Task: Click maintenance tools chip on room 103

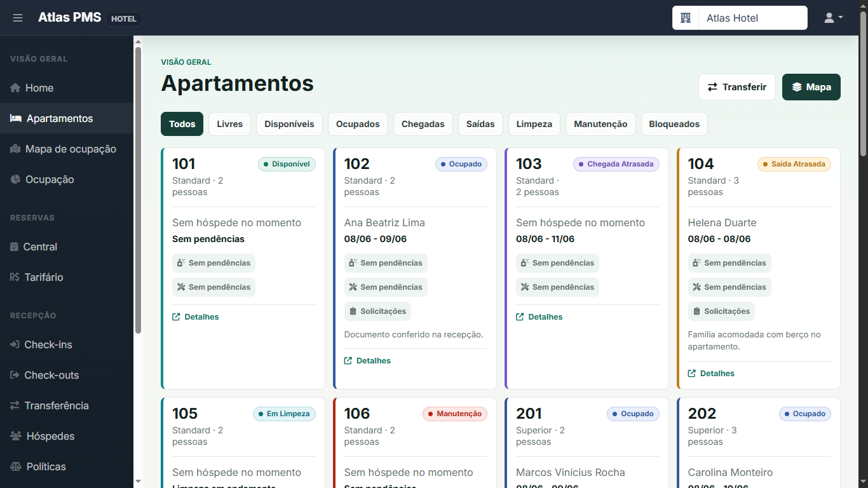Action: pos(557,287)
